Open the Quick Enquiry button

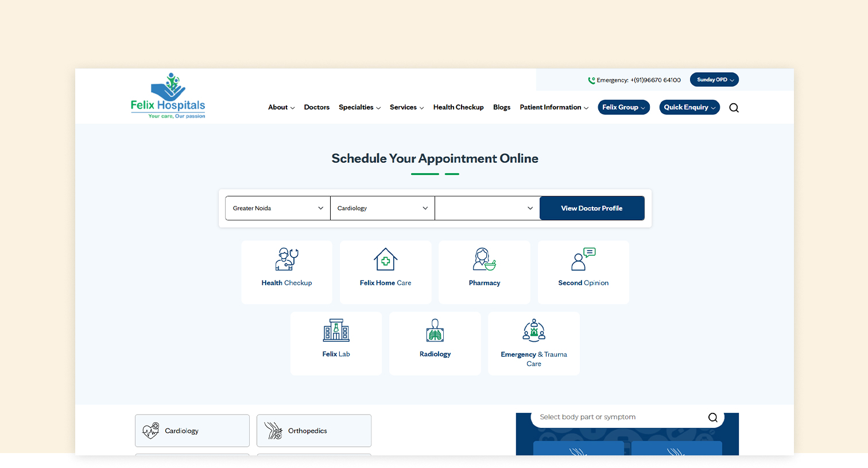(689, 107)
